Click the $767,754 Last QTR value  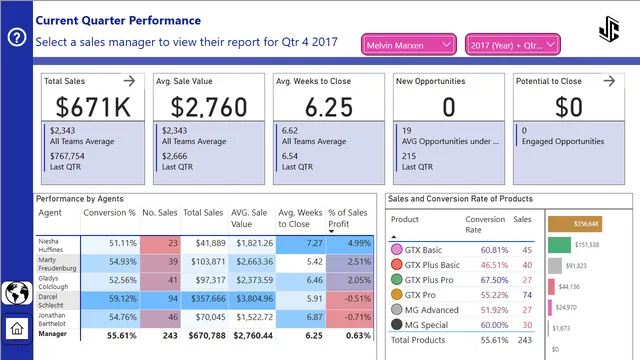point(67,156)
